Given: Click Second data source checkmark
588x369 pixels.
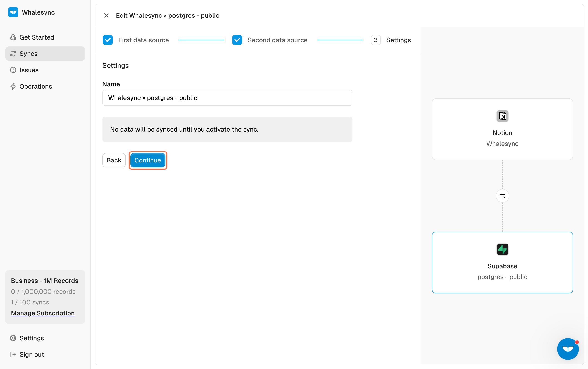Looking at the screenshot, I should [237, 40].
